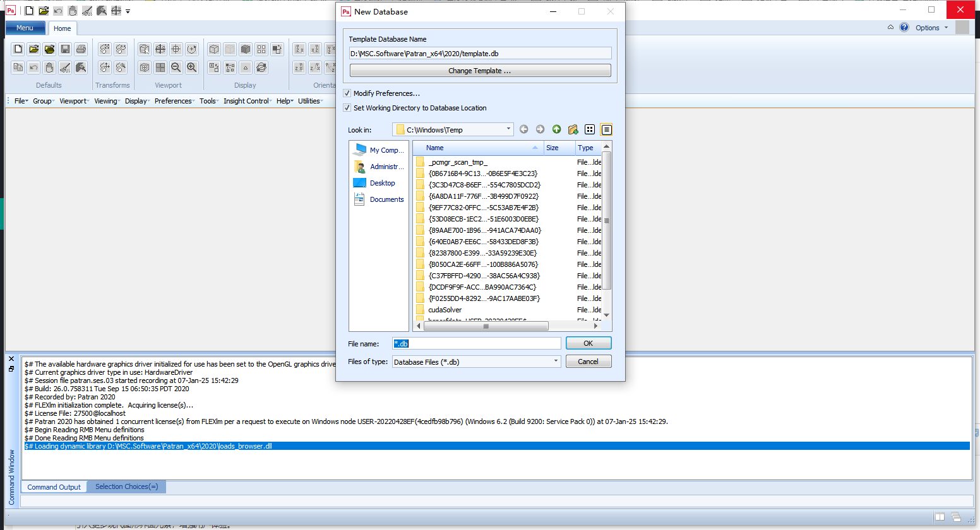Image resolution: width=980 pixels, height=530 pixels.
Task: Click the Print icon in Defaults group
Action: click(81, 49)
